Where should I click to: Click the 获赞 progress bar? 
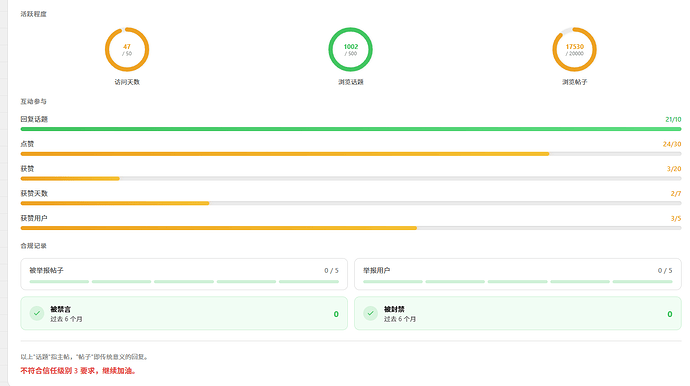pos(351,178)
